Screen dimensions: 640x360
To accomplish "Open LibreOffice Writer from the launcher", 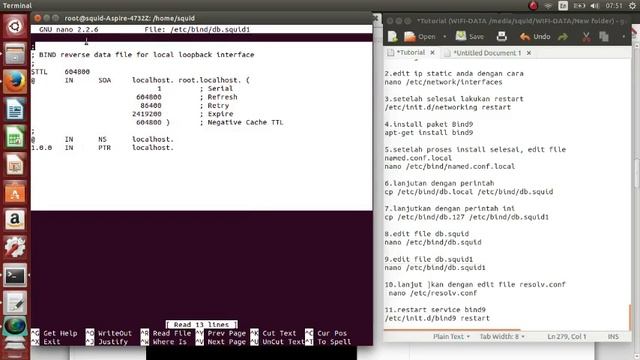I will [15, 109].
